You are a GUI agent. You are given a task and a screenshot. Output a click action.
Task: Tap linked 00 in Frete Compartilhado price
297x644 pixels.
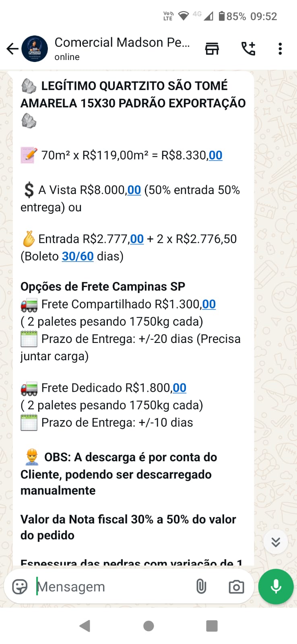[209, 304]
